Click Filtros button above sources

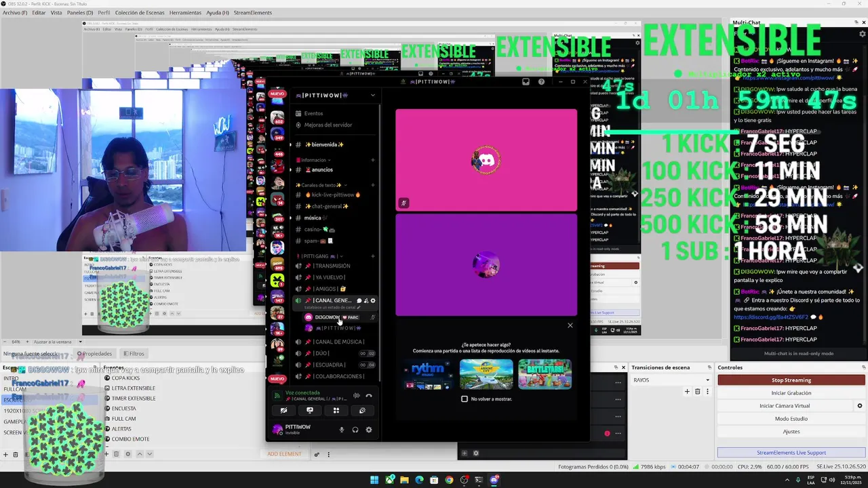[x=133, y=354]
